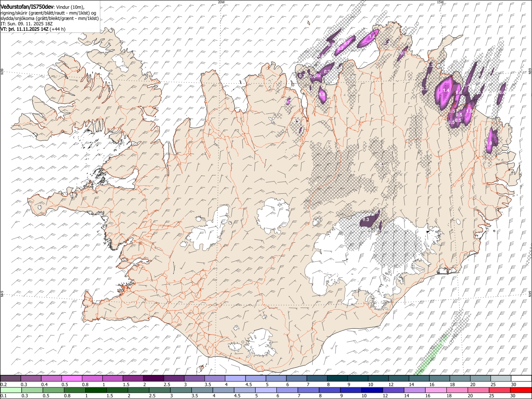Screen dimensions: 532x399
Task: Pick lower rain legend swatch from 5 to 6
Action: click(266, 390)
